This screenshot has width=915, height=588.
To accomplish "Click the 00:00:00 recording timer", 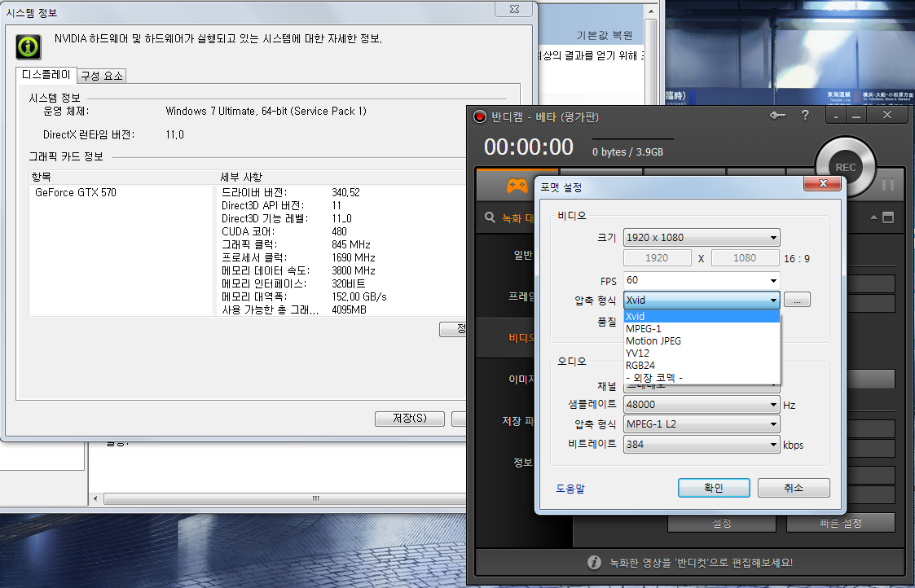I will (529, 147).
